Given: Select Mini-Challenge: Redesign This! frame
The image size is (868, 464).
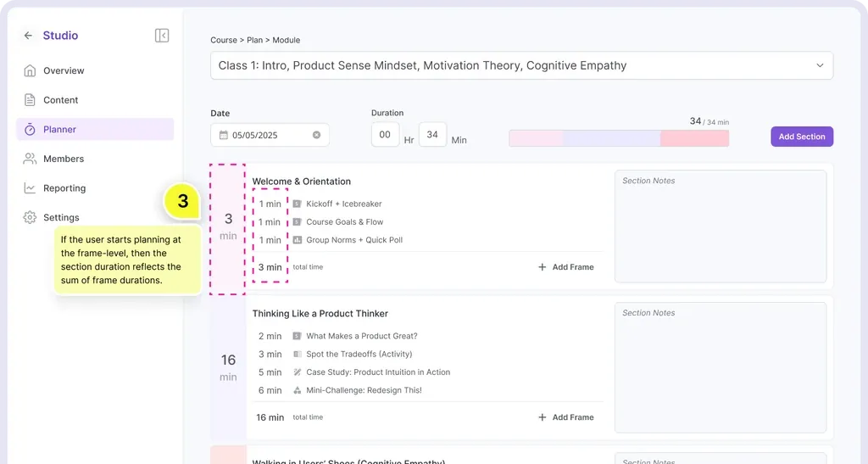Looking at the screenshot, I should 364,390.
